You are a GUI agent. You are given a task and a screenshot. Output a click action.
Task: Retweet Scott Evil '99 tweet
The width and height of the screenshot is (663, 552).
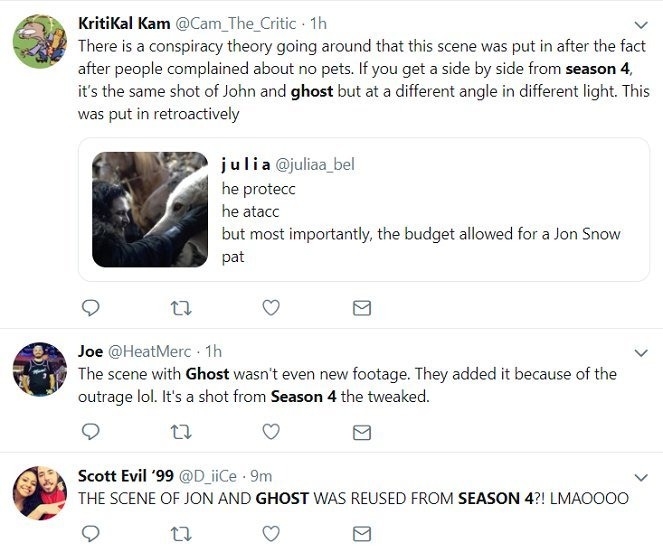tap(181, 534)
